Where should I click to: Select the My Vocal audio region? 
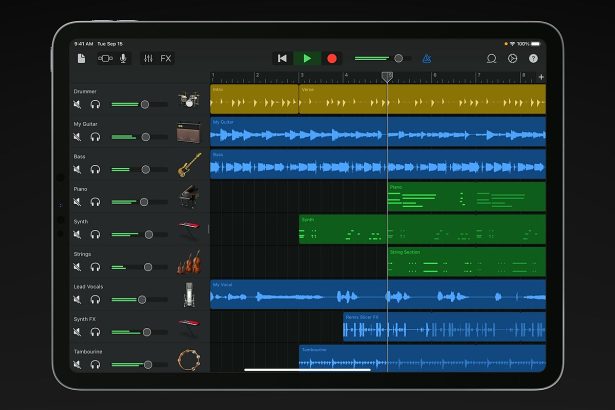378,295
